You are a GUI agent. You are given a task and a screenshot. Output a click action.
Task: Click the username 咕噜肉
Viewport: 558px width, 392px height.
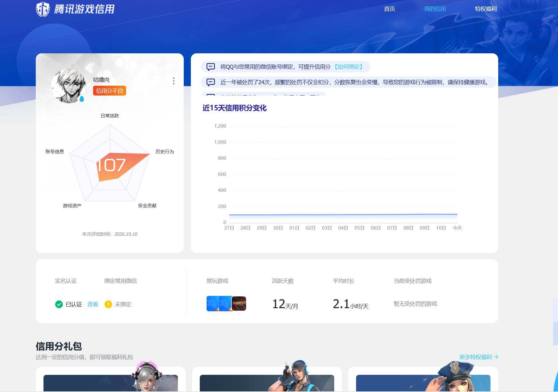coord(101,80)
